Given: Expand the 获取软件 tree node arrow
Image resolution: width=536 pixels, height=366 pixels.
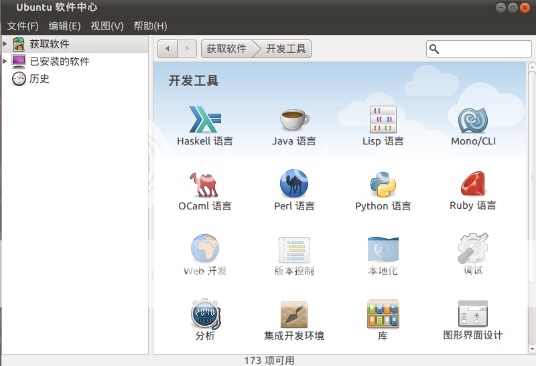Looking at the screenshot, I should 5,44.
